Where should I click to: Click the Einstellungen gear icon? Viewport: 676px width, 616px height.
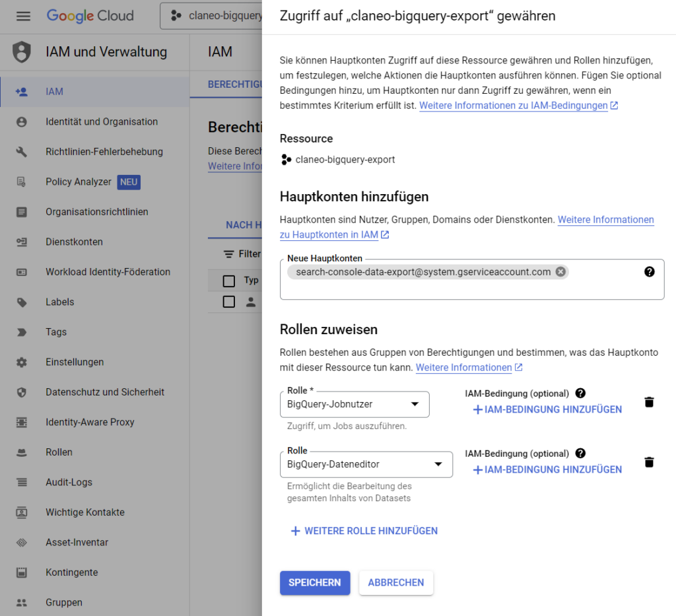pyautogui.click(x=22, y=362)
